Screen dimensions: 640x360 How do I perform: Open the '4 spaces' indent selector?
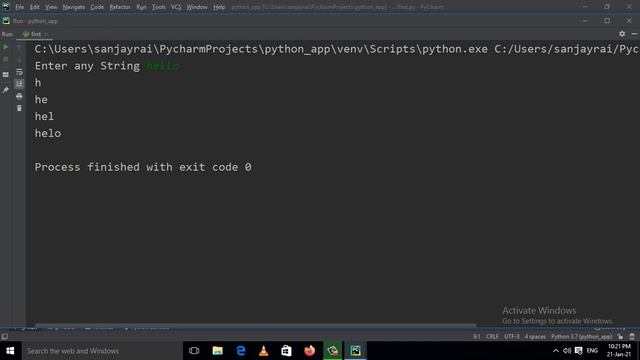535,337
